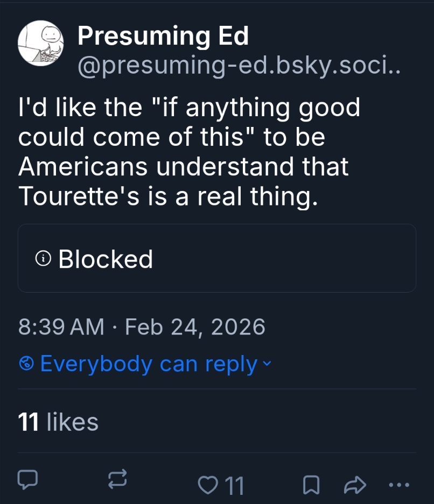
Task: Click the word Blocked label
Action: tap(106, 259)
